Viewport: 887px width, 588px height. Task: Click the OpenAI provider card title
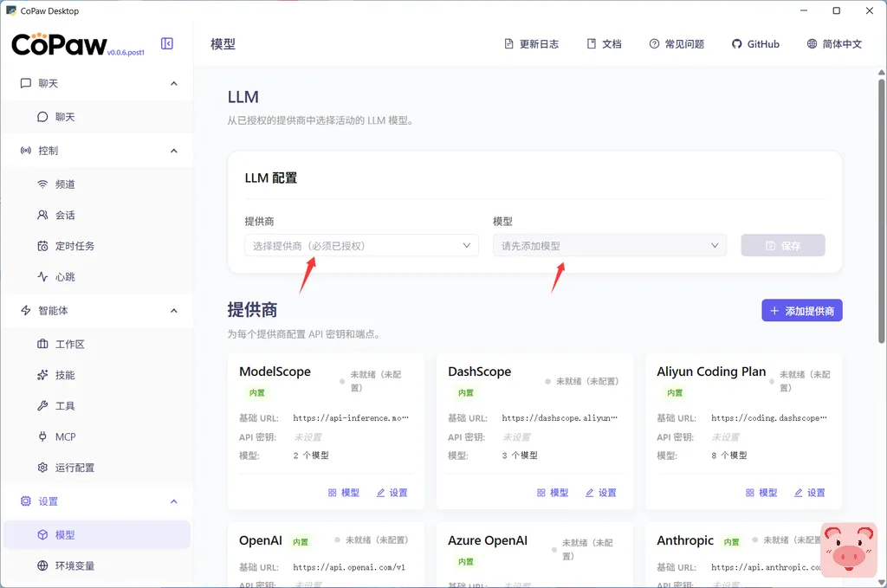(x=260, y=540)
